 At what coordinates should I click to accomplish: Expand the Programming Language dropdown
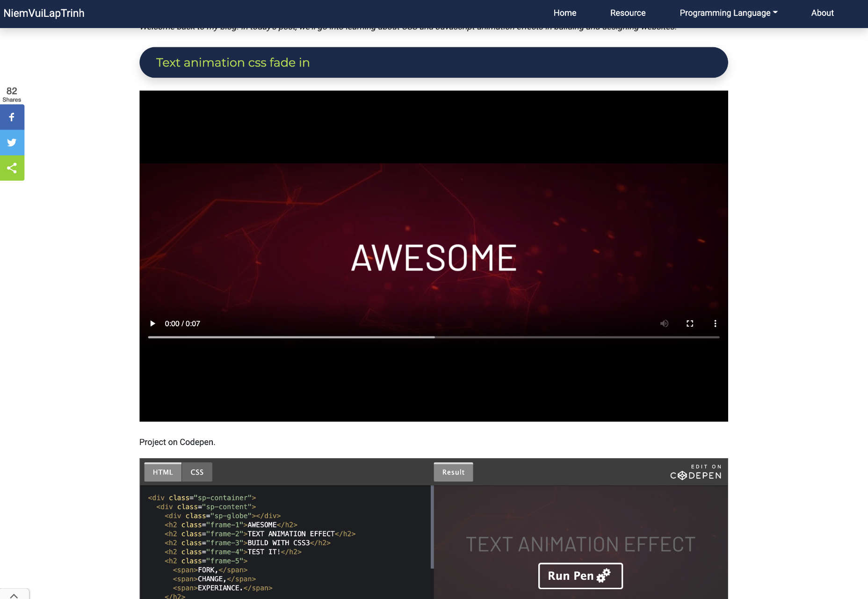click(x=729, y=13)
